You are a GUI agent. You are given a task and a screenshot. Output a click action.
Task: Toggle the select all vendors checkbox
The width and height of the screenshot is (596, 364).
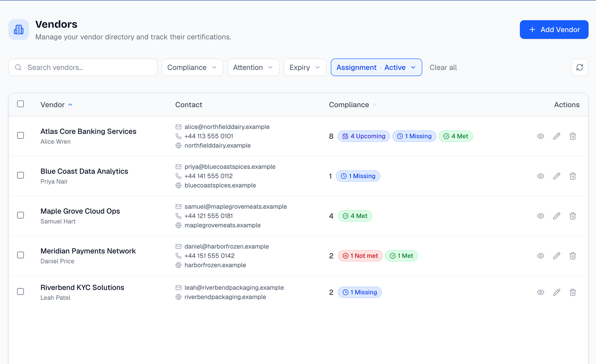click(20, 104)
